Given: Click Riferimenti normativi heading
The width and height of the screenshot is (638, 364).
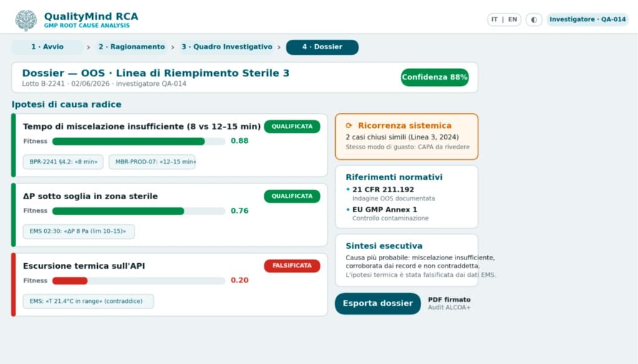Looking at the screenshot, I should click(394, 177).
